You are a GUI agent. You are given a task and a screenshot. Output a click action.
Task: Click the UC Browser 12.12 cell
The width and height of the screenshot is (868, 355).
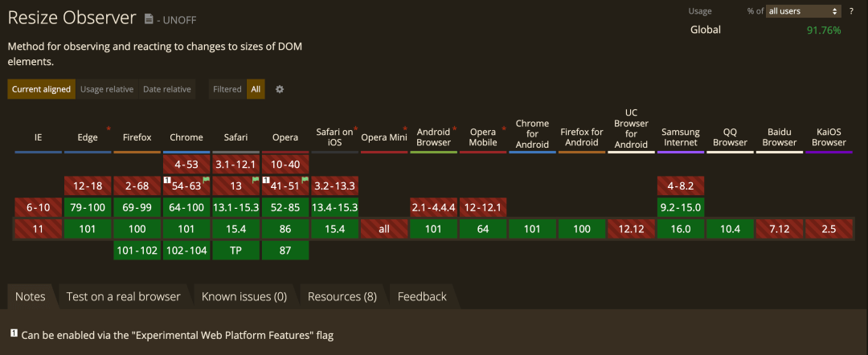coord(631,229)
